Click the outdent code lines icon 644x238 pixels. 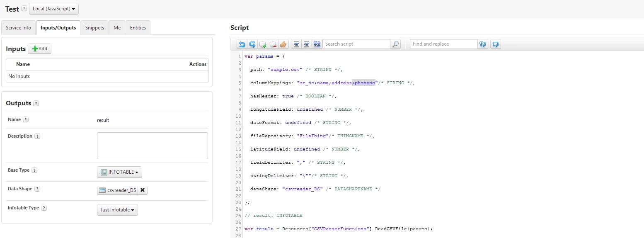coord(296,44)
